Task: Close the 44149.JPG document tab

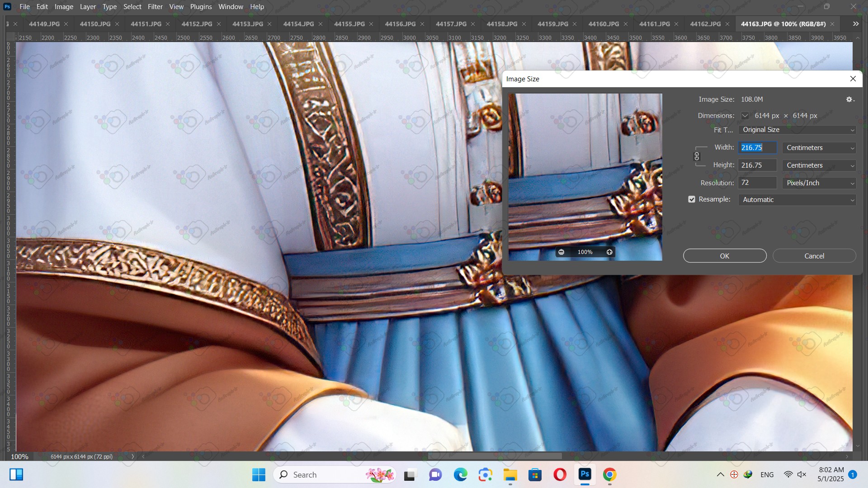Action: tap(66, 24)
